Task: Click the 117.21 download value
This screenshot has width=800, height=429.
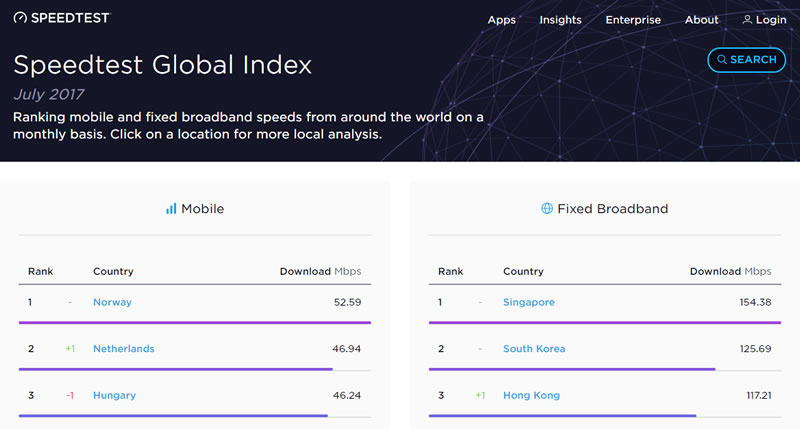Action: coord(759,395)
